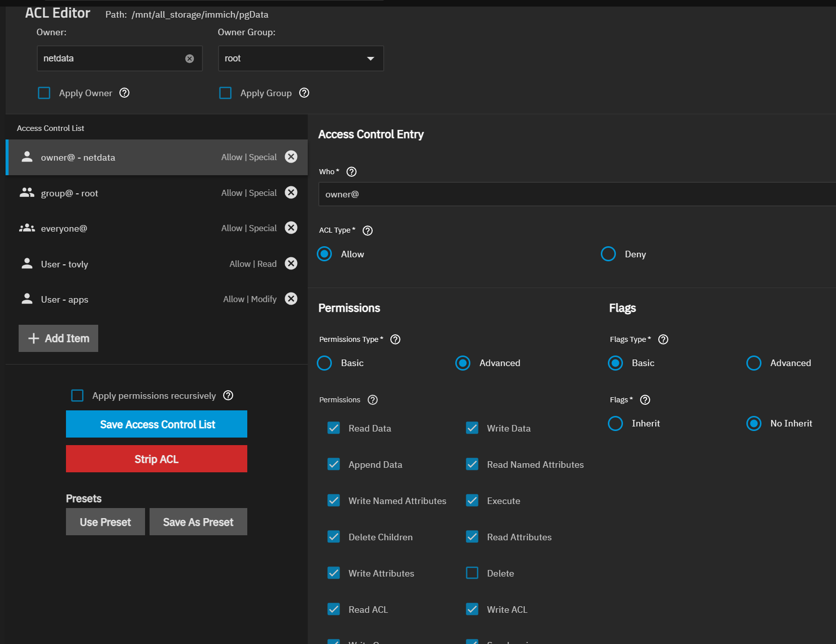Remove the everyone@ ACL entry
Image resolution: width=836 pixels, height=644 pixels.
point(291,228)
